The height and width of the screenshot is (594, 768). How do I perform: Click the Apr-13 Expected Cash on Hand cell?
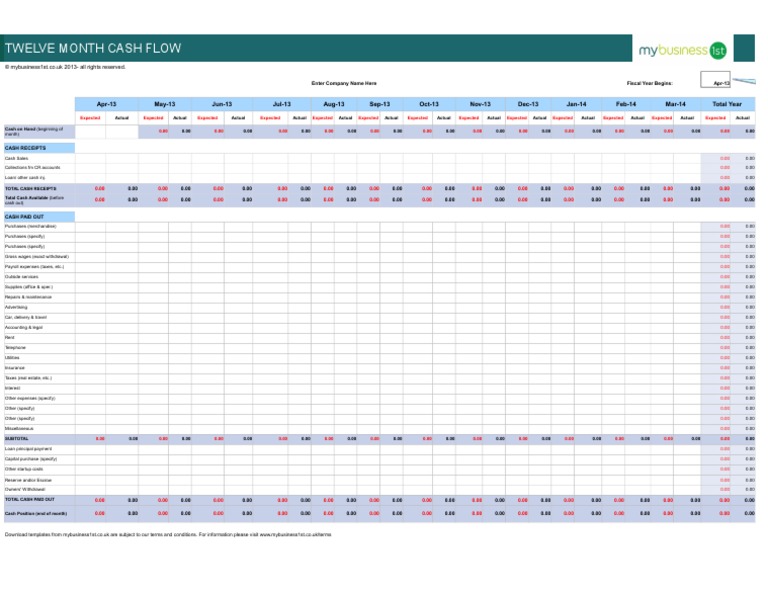coord(91,132)
